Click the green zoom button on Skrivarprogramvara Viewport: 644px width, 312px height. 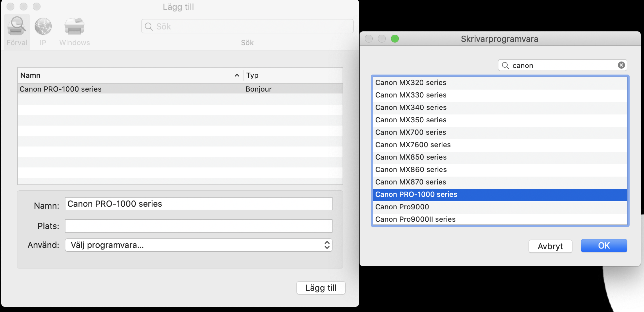pyautogui.click(x=395, y=39)
